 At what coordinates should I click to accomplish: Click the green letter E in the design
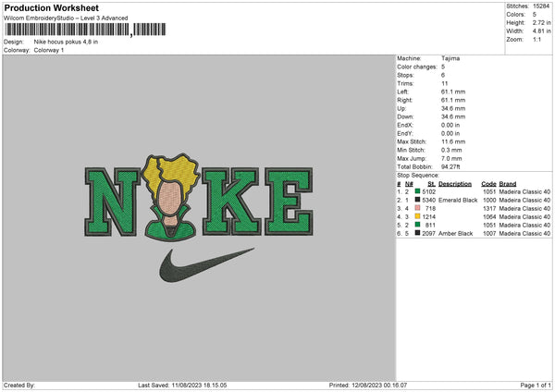(x=289, y=202)
